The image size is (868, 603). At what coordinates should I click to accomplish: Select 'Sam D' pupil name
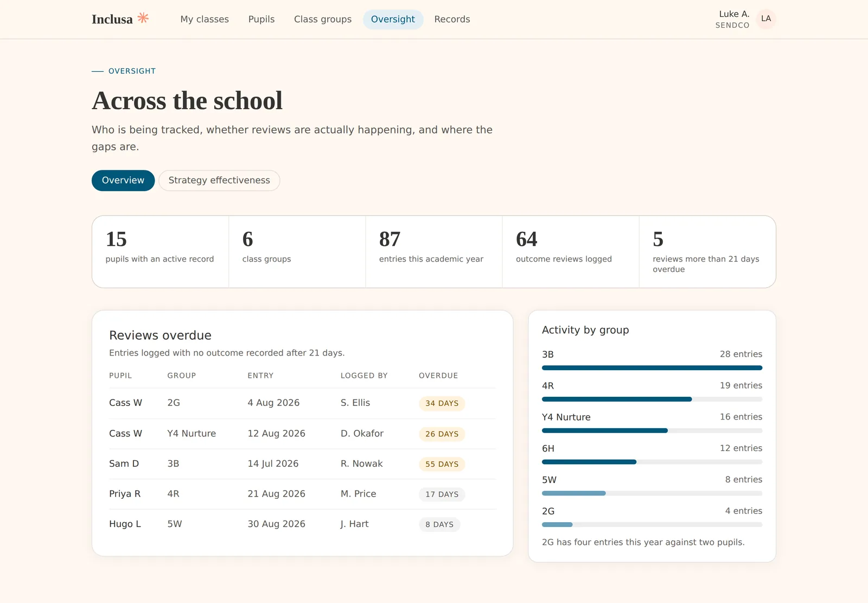point(124,464)
